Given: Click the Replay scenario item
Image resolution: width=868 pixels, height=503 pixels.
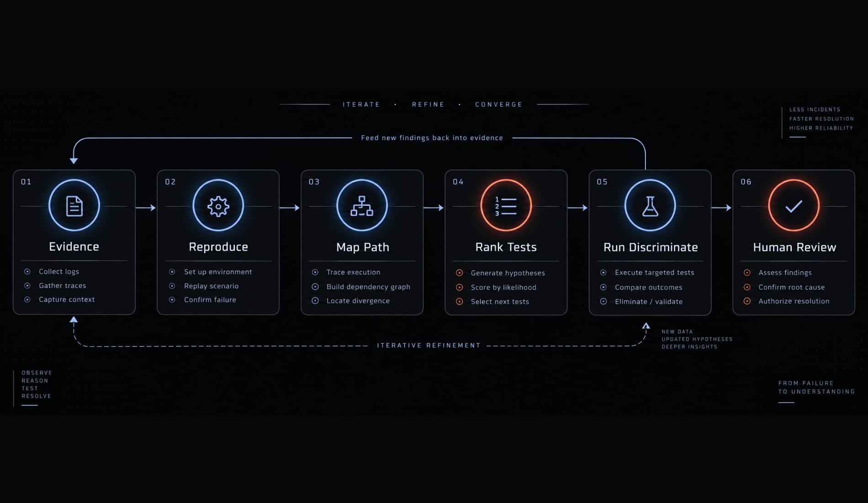Looking at the screenshot, I should 211,286.
